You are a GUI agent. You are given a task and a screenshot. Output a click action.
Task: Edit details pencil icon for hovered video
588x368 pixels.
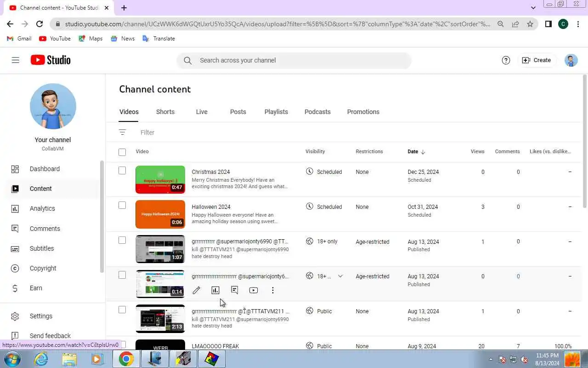click(x=196, y=290)
